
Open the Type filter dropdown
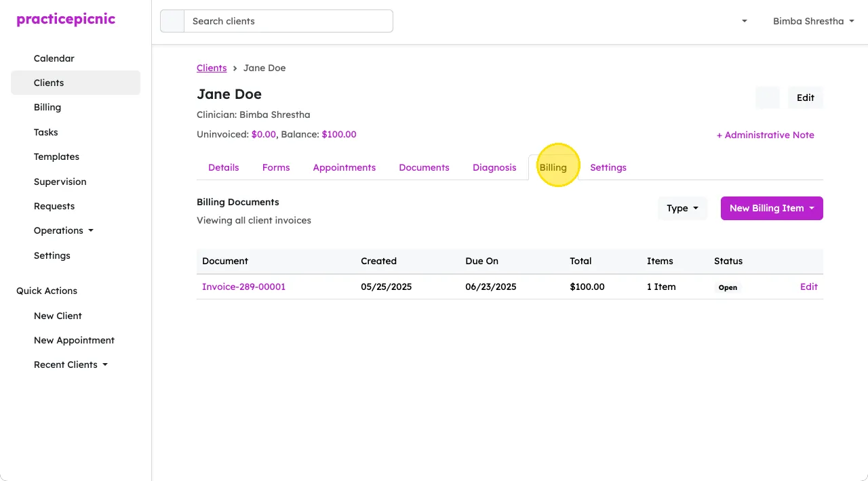(682, 208)
